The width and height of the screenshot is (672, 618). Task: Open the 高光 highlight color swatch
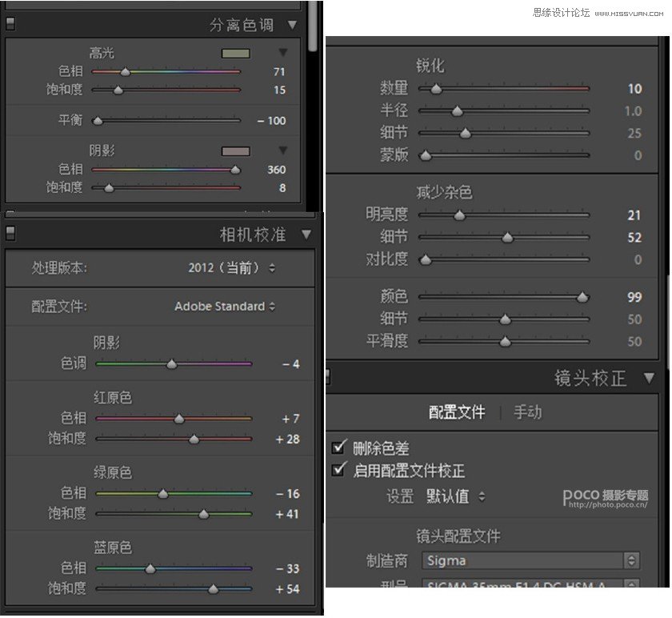[235, 54]
